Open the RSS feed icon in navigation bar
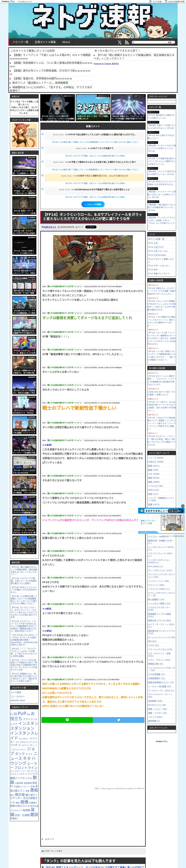186x868 pixels. tap(127, 42)
